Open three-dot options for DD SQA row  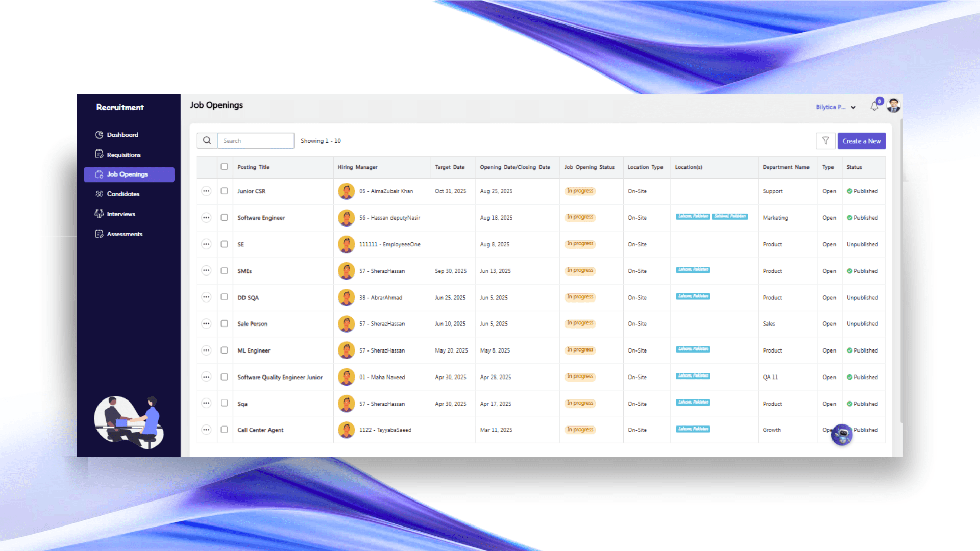(206, 297)
